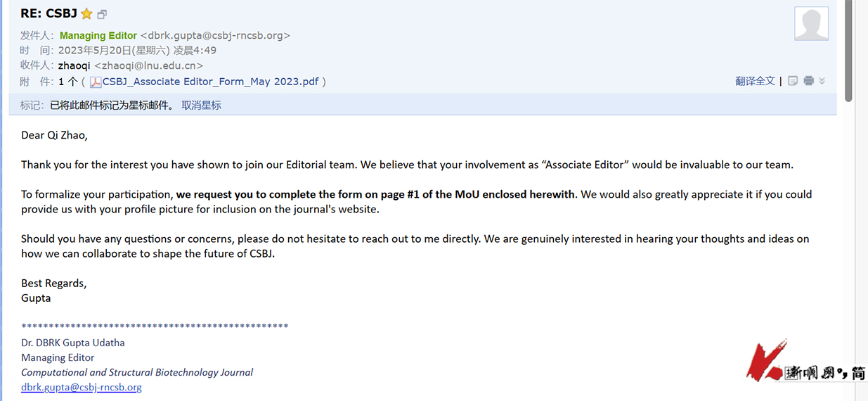Click the note/memo icon beside translate
Screen dimensions: 868x401
[793, 81]
